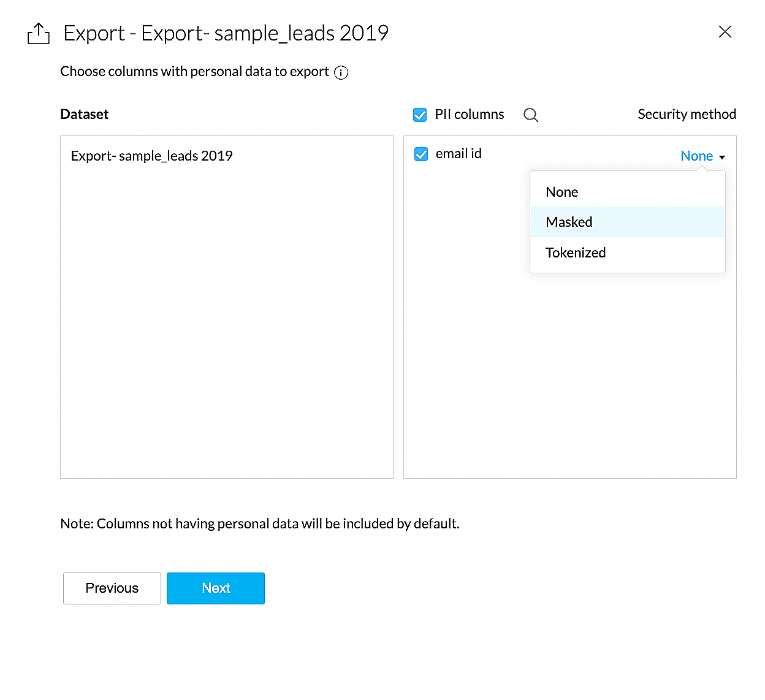Choose None from the security method list
The image size is (765, 700).
[x=562, y=192]
